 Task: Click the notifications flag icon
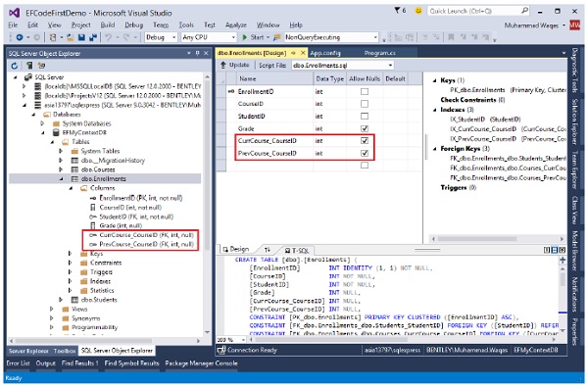click(x=397, y=11)
